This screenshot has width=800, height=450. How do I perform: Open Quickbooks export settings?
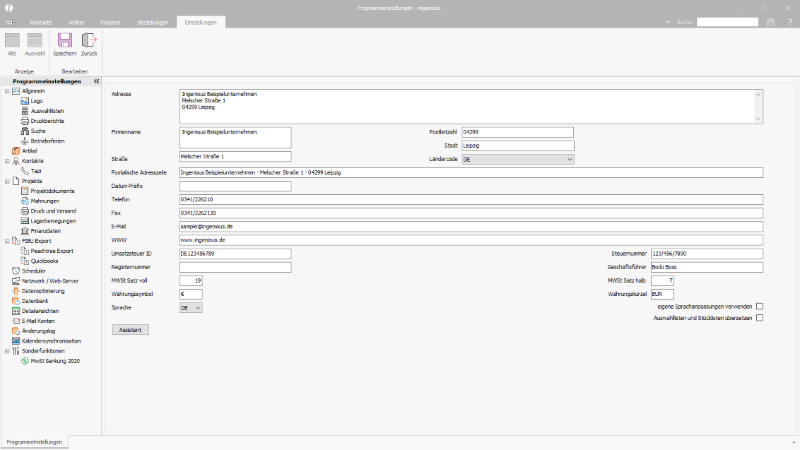pos(44,261)
